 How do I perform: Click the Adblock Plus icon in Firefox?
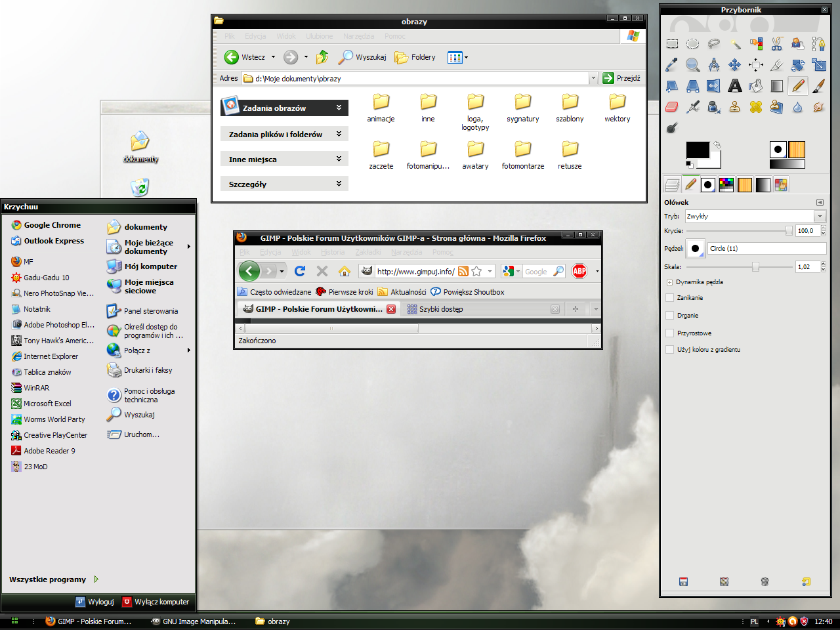[x=579, y=271]
